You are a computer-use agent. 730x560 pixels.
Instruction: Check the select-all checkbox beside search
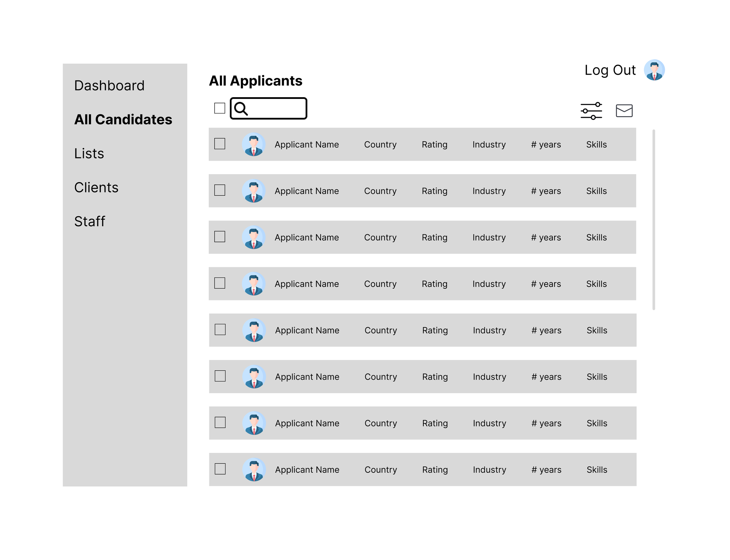[x=219, y=108]
